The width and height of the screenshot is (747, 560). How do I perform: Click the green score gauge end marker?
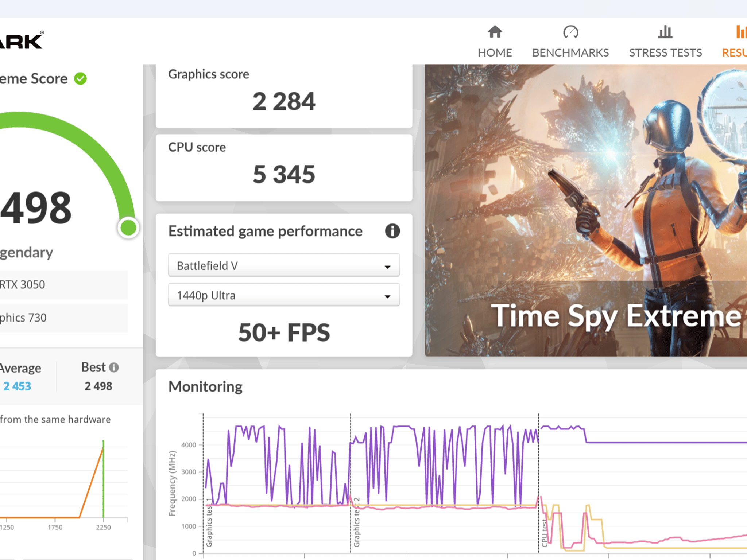click(x=128, y=228)
